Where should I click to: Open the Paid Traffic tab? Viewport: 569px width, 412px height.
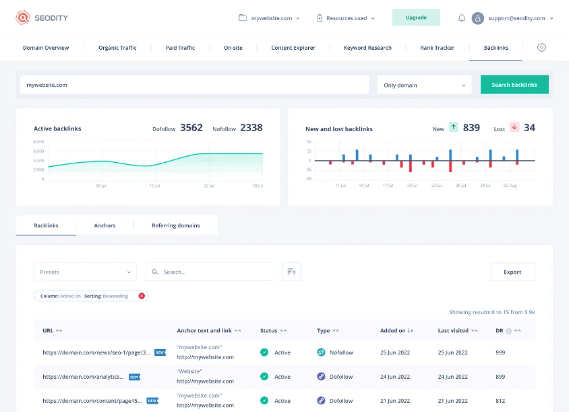tap(180, 48)
